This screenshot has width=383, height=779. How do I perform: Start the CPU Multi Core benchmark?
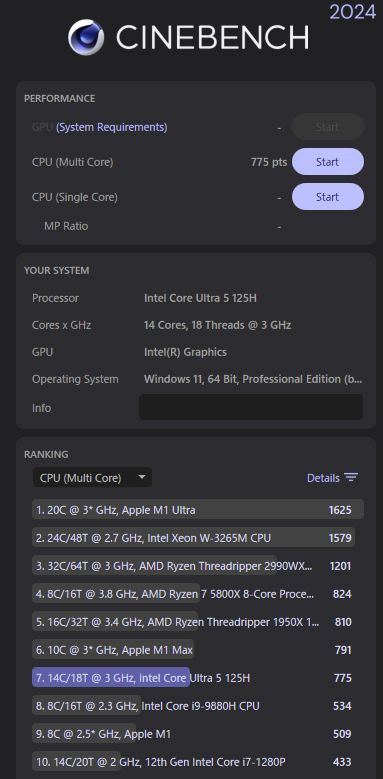(x=327, y=162)
